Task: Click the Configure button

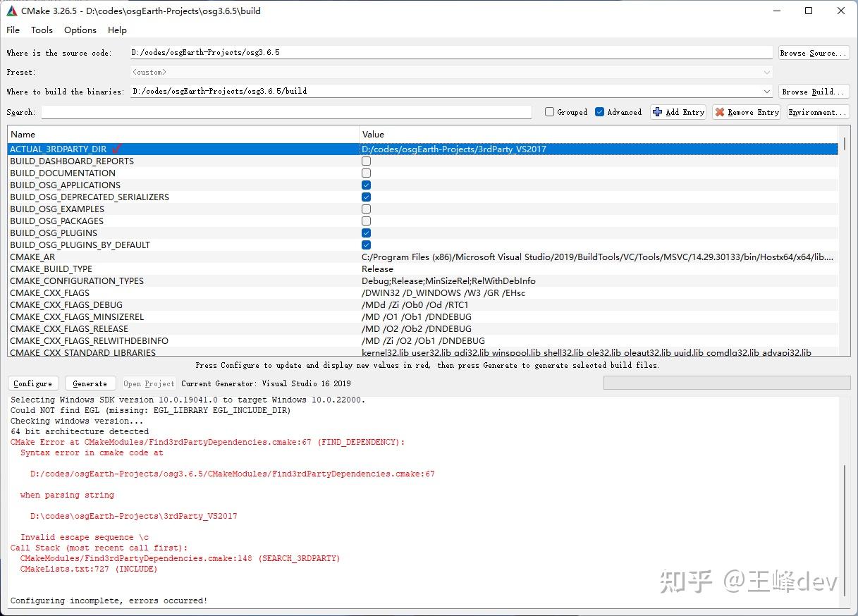Action: (x=33, y=383)
